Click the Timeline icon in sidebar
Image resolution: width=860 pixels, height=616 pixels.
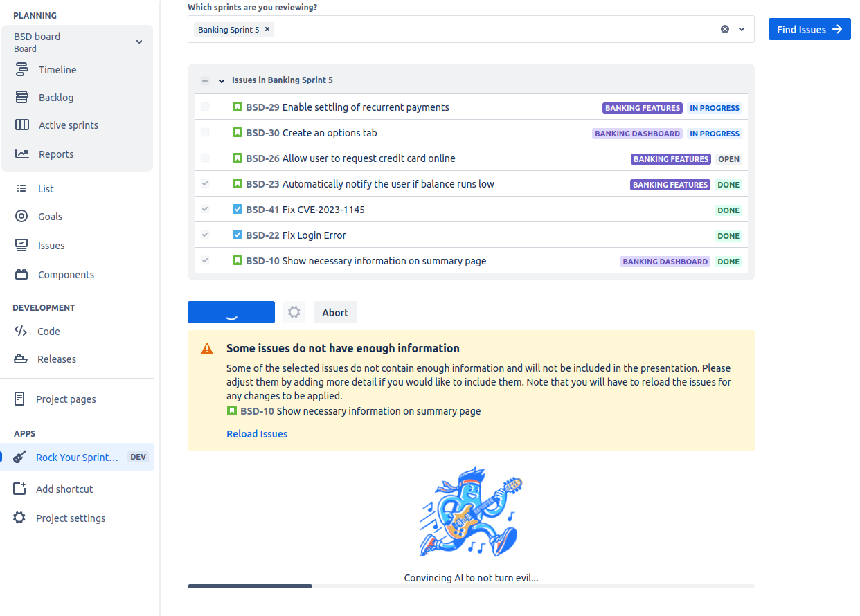point(22,70)
